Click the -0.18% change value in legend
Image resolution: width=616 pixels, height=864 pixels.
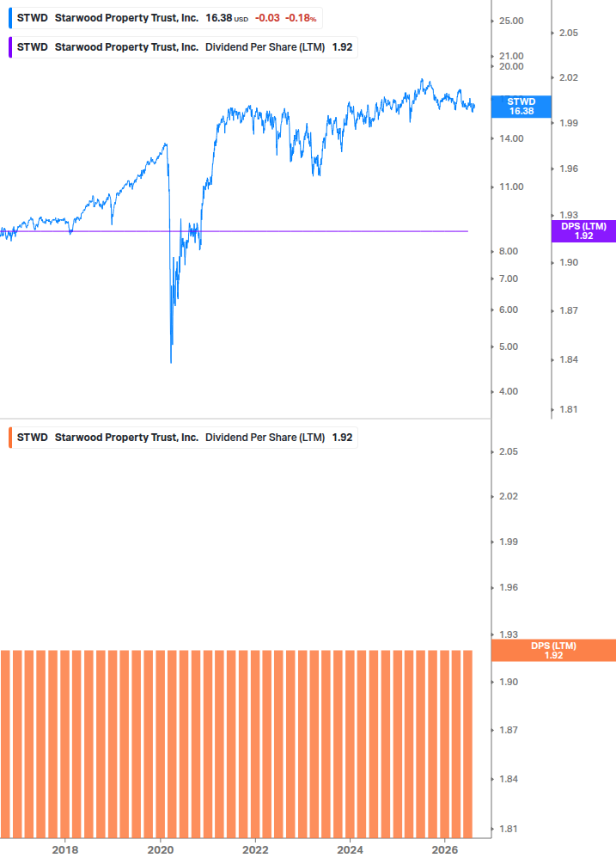click(301, 18)
